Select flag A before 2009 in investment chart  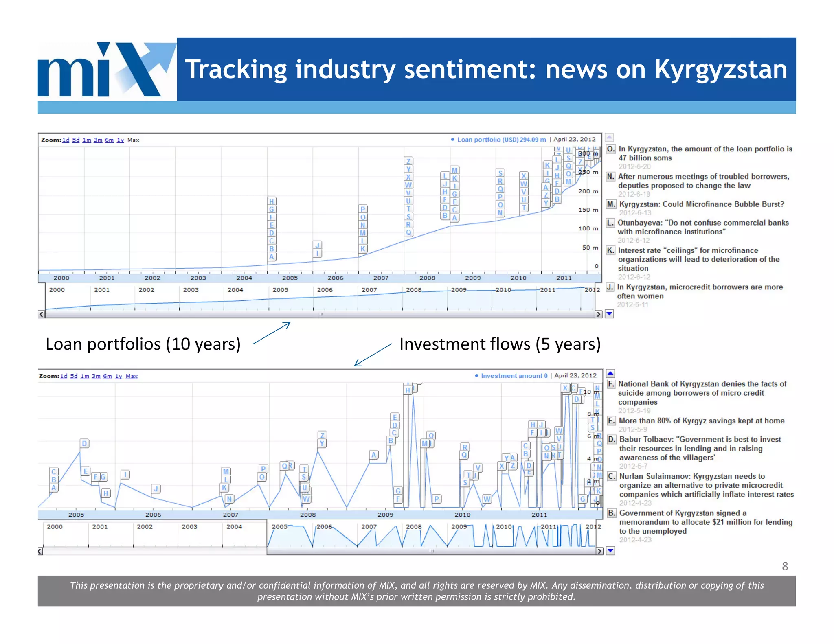(373, 455)
